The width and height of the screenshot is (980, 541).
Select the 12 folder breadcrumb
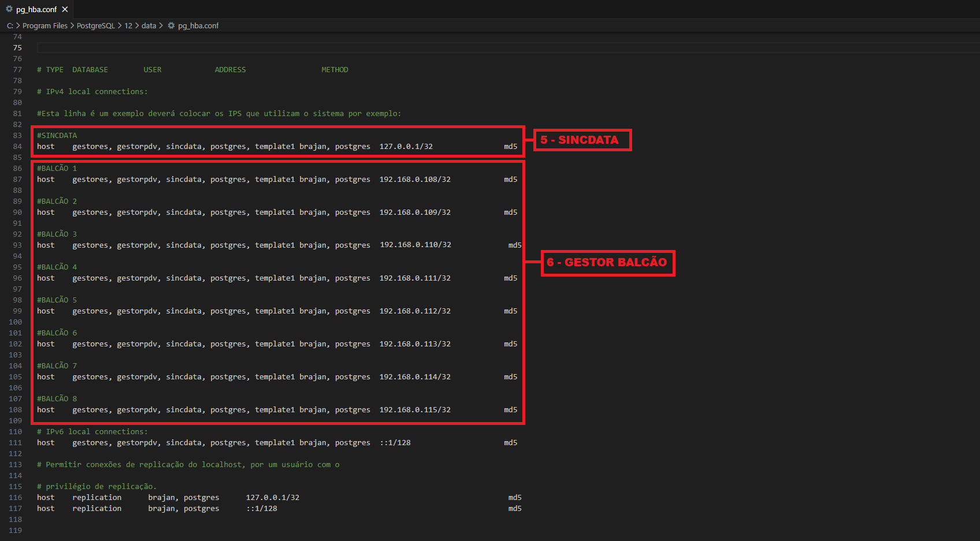click(128, 26)
